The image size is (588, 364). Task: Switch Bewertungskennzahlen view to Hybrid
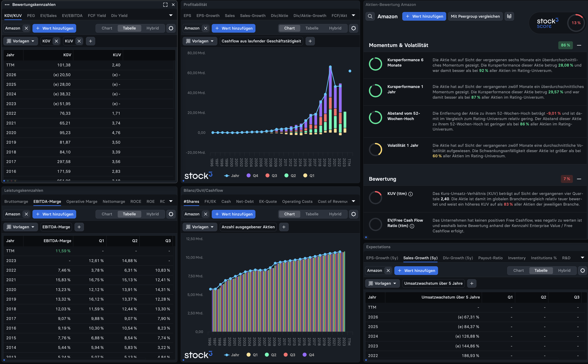(x=153, y=28)
